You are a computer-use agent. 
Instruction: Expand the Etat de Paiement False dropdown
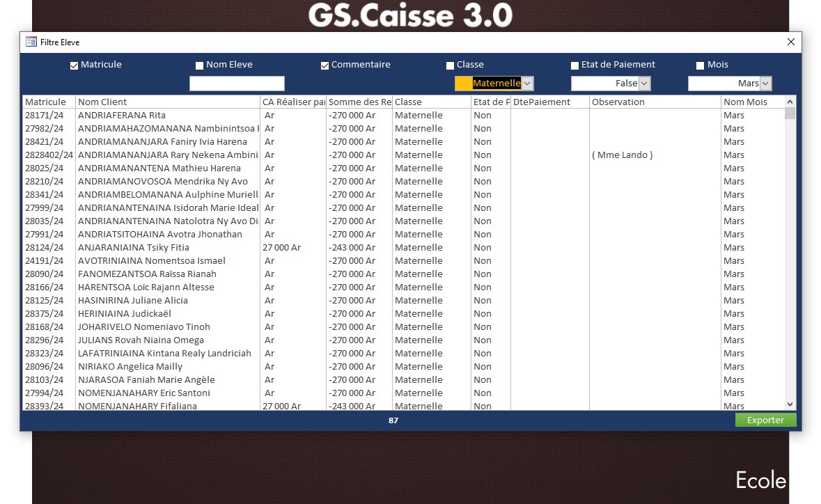[x=644, y=84]
